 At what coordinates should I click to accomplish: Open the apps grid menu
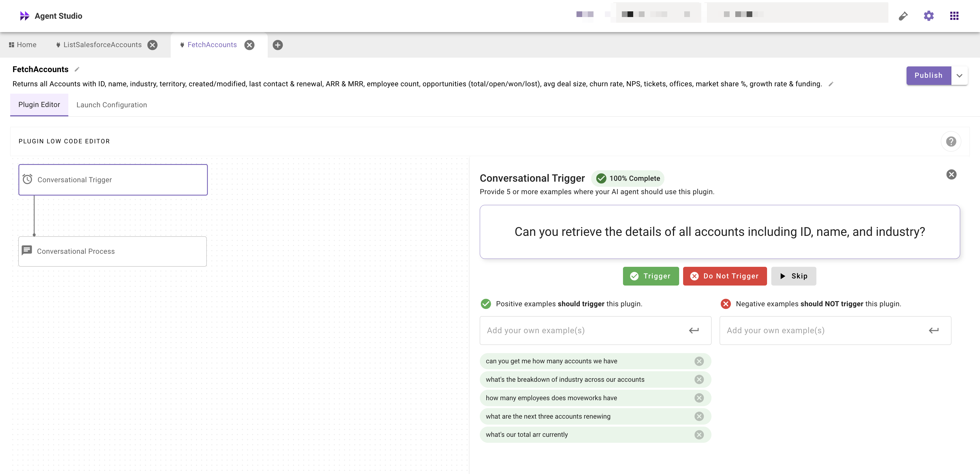tap(954, 16)
